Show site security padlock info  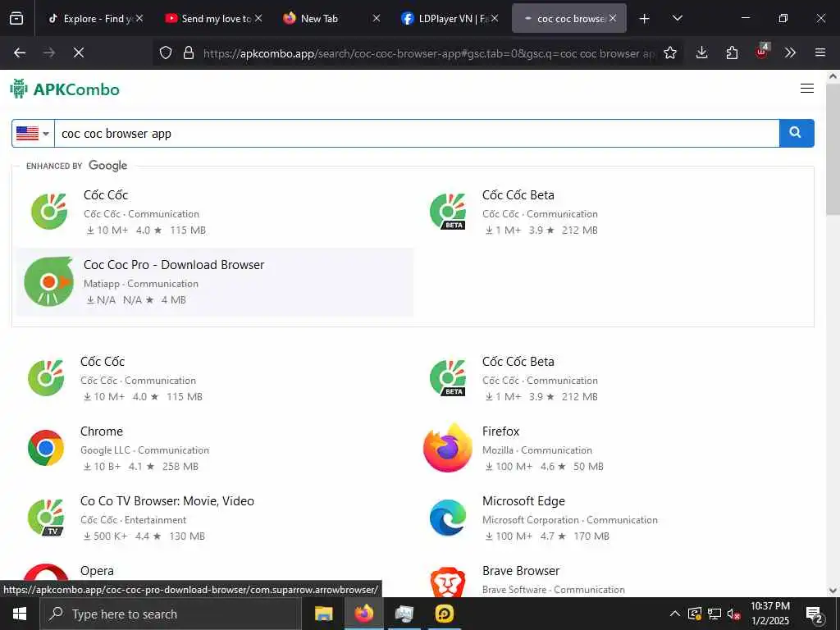pyautogui.click(x=189, y=52)
